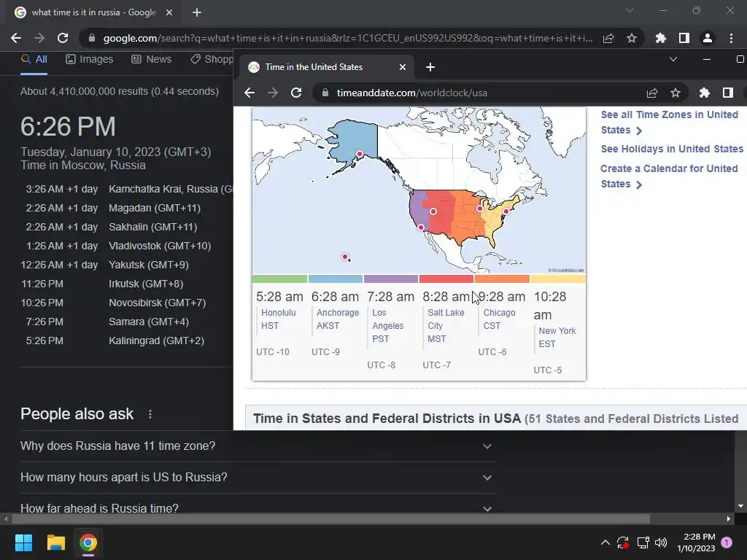Viewport: 747px width, 560px height.
Task: Select the All search tab
Action: [x=34, y=59]
